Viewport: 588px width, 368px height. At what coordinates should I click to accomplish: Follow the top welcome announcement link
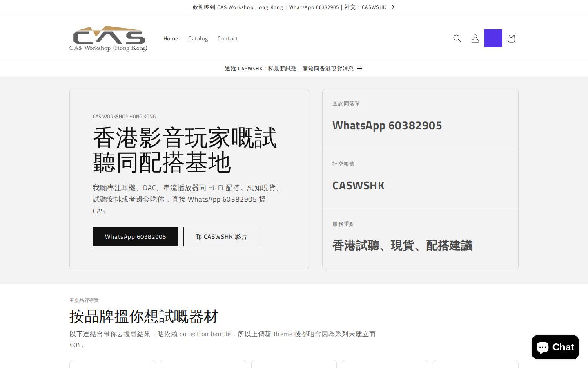[x=294, y=7]
